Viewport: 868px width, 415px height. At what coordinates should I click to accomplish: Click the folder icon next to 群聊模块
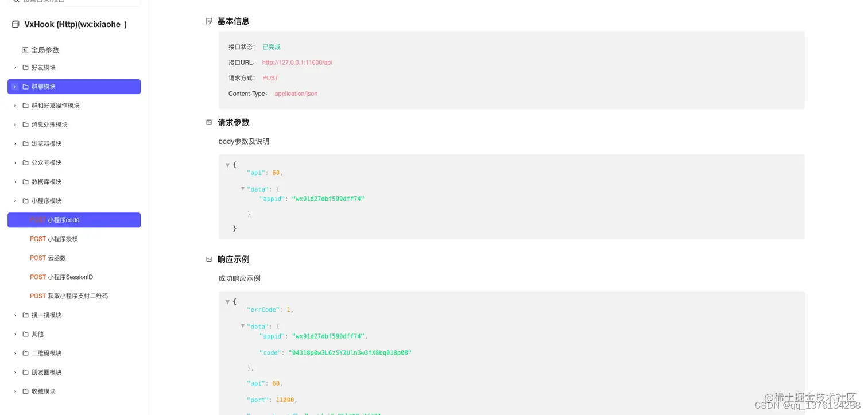[25, 86]
